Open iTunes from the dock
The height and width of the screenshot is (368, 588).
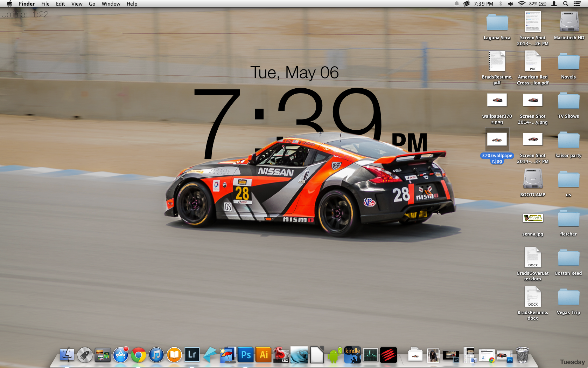(156, 355)
